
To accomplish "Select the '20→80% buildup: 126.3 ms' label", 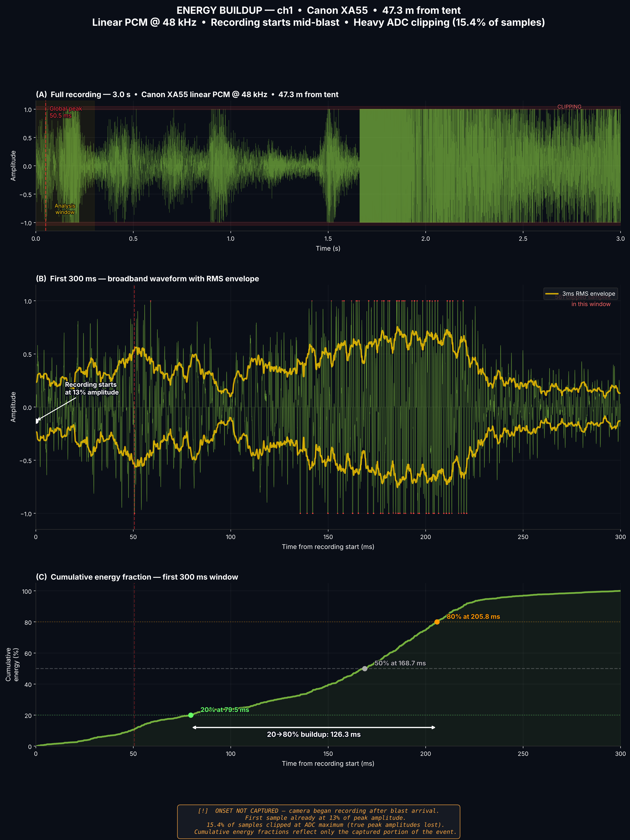I will point(314,734).
